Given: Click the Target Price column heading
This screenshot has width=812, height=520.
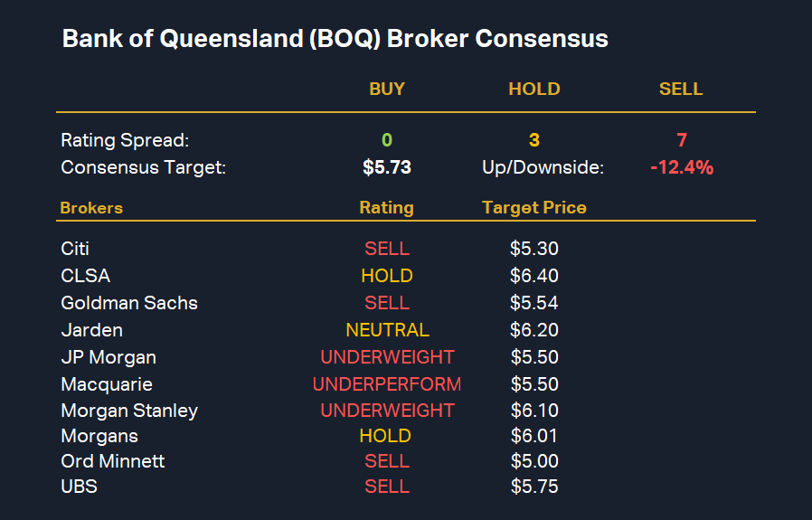Looking at the screenshot, I should 534,208.
